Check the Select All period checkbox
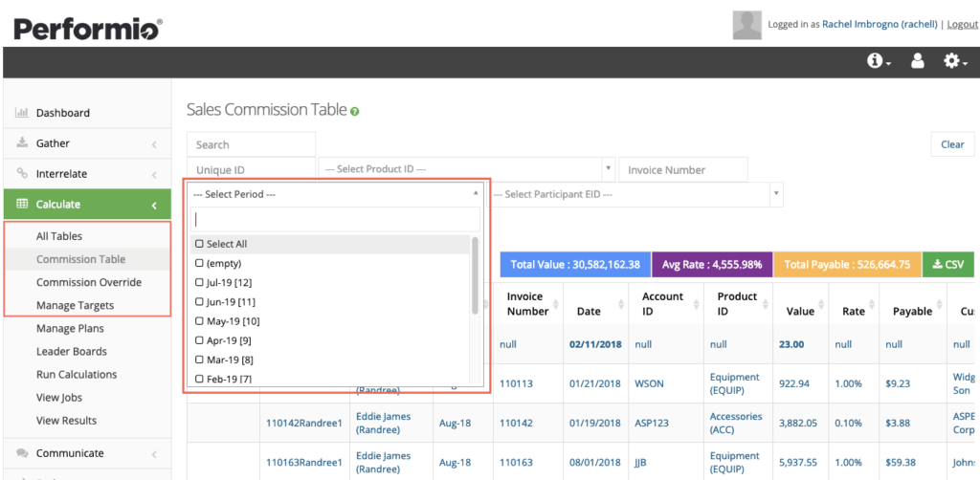Viewport: 980px width, 480px height. (x=199, y=244)
